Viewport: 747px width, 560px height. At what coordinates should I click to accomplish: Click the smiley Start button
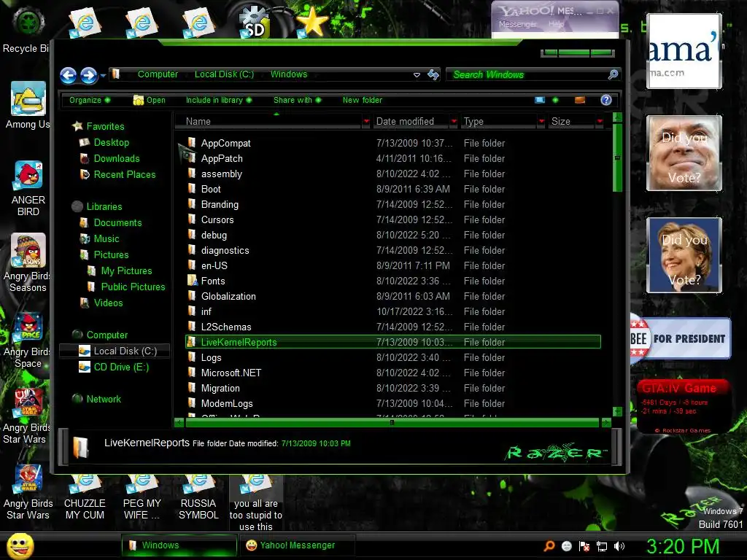coord(20,545)
